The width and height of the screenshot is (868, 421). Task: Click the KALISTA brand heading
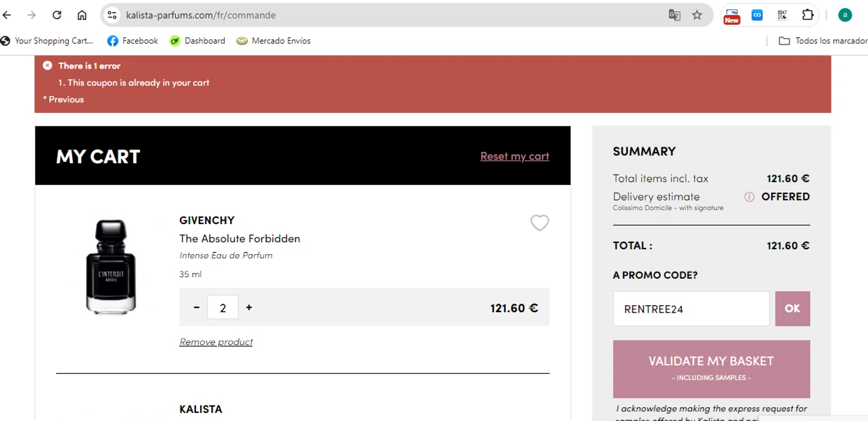tap(200, 409)
